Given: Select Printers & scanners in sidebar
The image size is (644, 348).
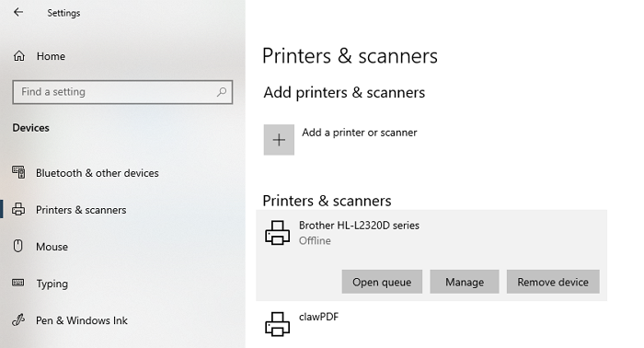Looking at the screenshot, I should pos(81,210).
